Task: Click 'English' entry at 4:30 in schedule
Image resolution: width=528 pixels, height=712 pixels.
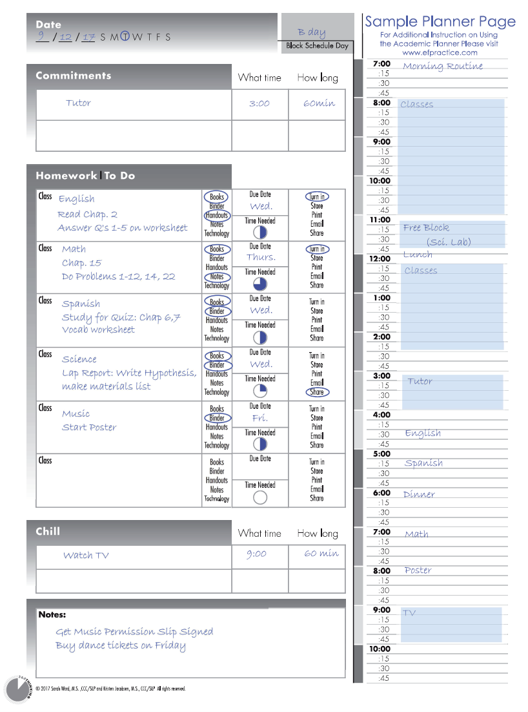Action: [x=423, y=433]
